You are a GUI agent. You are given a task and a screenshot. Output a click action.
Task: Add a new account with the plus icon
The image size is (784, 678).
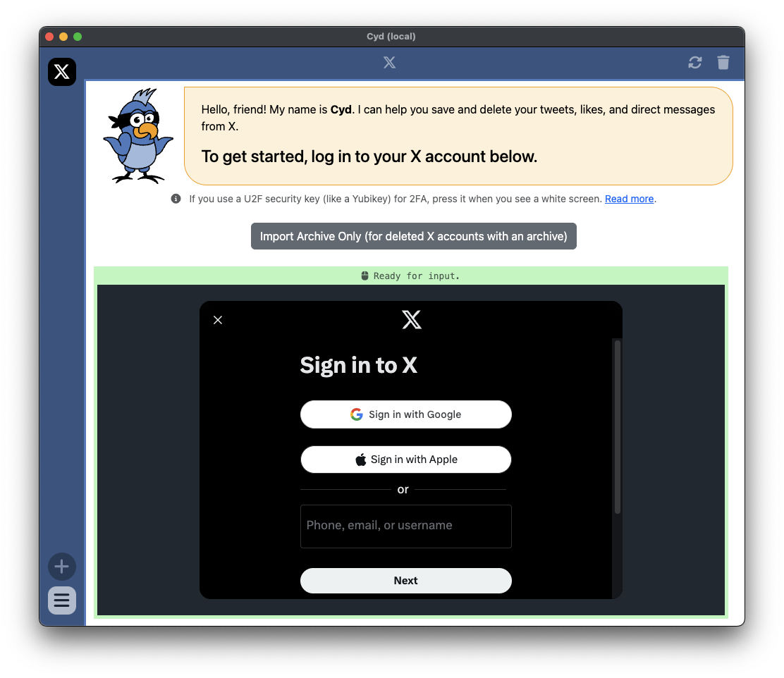pyautogui.click(x=61, y=567)
